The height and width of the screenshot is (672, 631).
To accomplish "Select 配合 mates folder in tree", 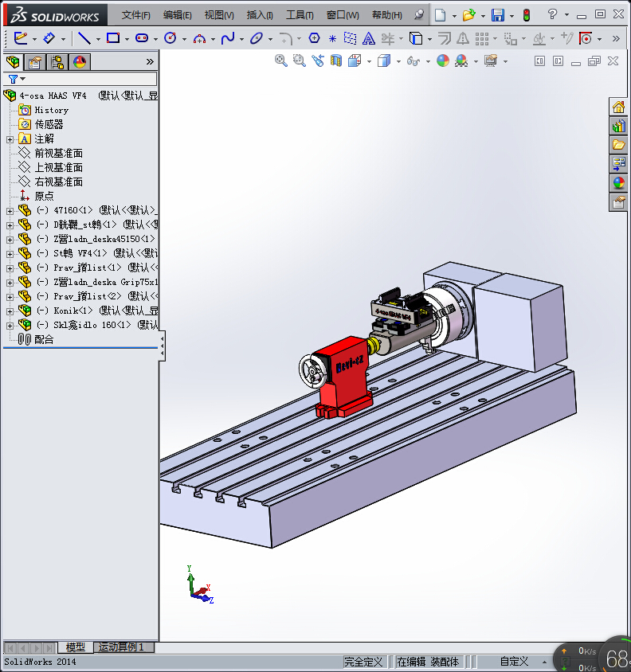I will tap(44, 339).
